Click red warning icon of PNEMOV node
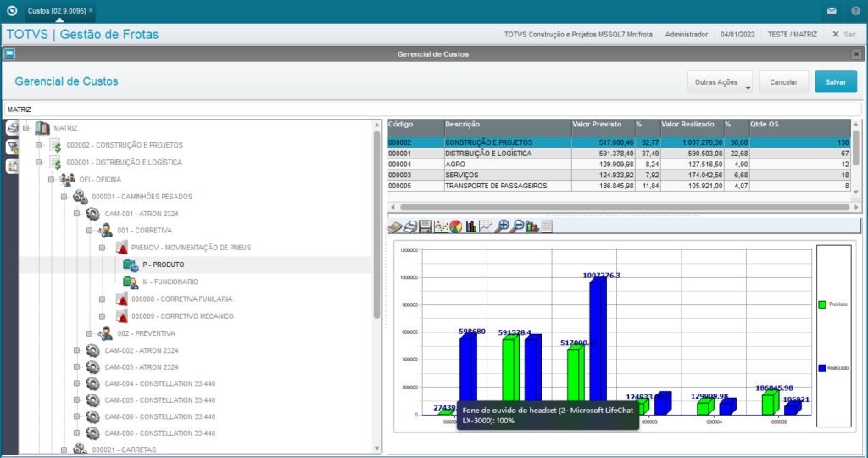The image size is (868, 458). pyautogui.click(x=122, y=248)
